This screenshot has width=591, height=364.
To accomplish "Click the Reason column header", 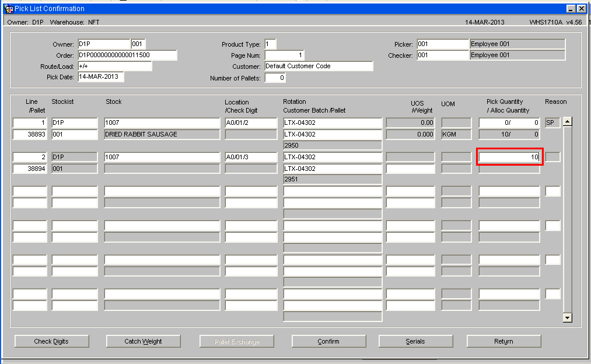I will click(555, 101).
